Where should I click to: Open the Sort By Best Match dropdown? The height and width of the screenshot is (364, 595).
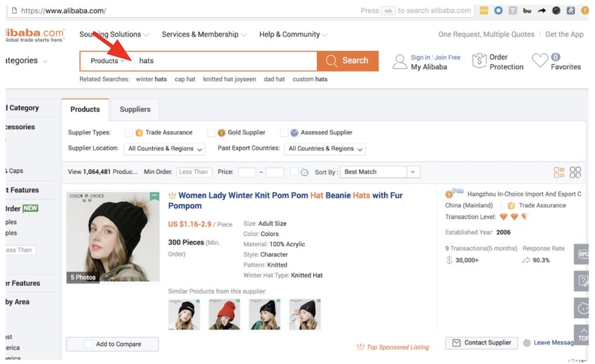pos(379,171)
